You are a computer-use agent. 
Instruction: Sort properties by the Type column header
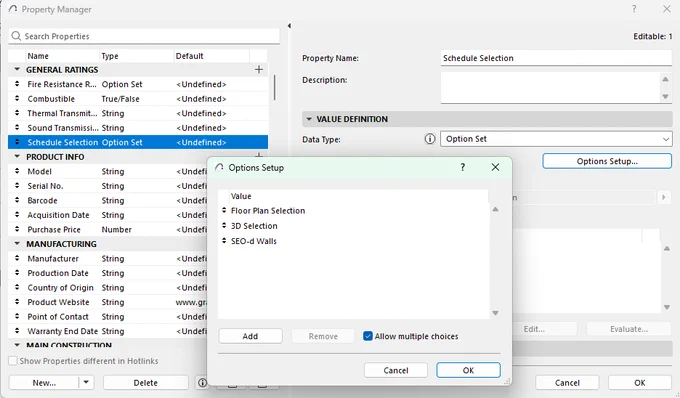[136, 56]
